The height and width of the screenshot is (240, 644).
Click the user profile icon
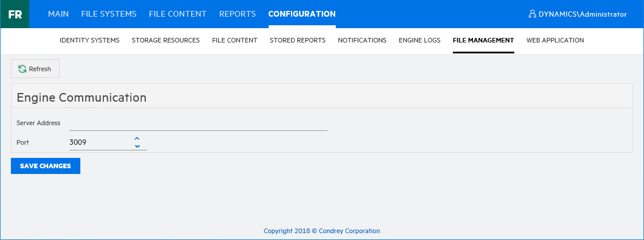point(532,14)
